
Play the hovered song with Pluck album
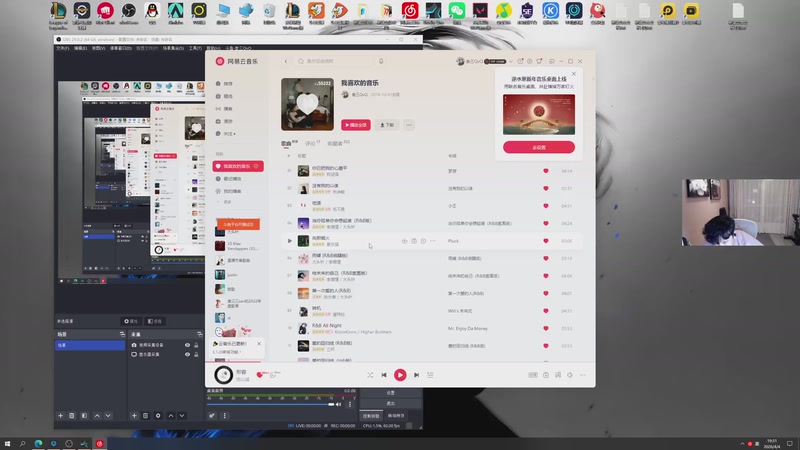pyautogui.click(x=290, y=241)
